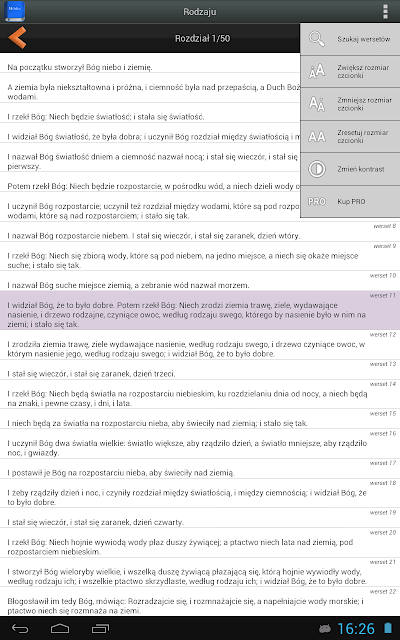Tap the blue Bible app icon

pyautogui.click(x=14, y=11)
